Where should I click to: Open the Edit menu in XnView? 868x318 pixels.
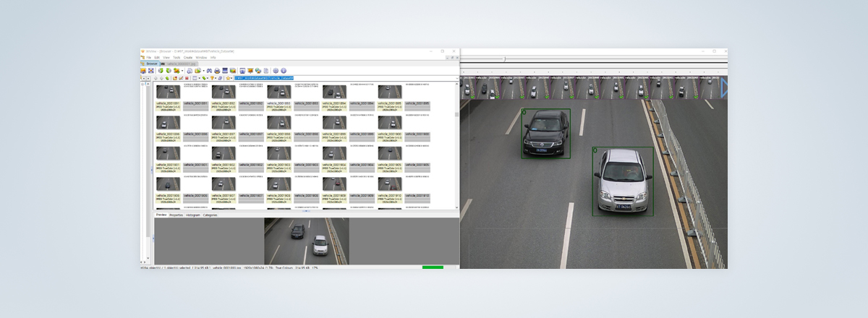[x=157, y=57]
